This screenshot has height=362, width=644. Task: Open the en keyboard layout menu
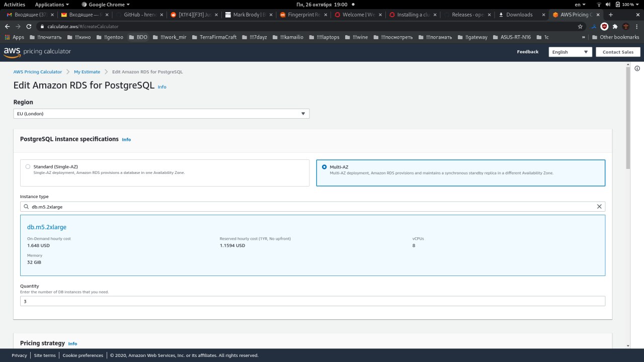click(x=580, y=5)
